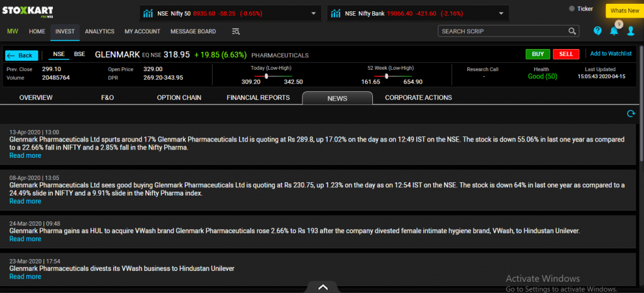644x293 pixels.
Task: Click the DPR value 269.20-343.95
Action: (x=163, y=77)
